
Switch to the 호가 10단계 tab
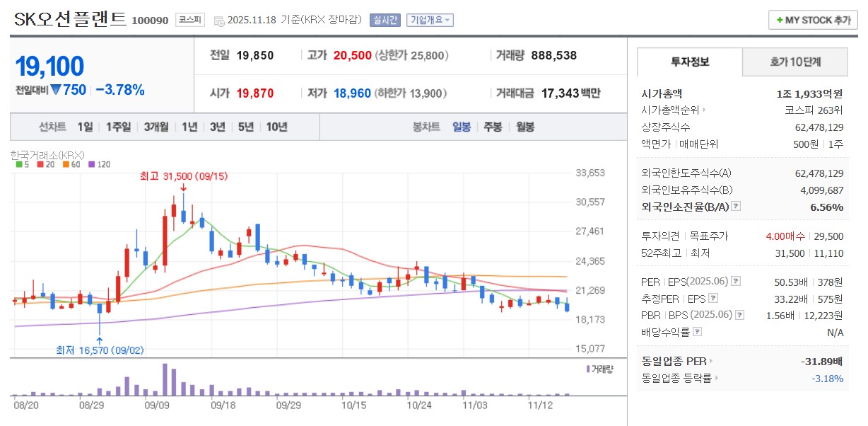point(794,62)
